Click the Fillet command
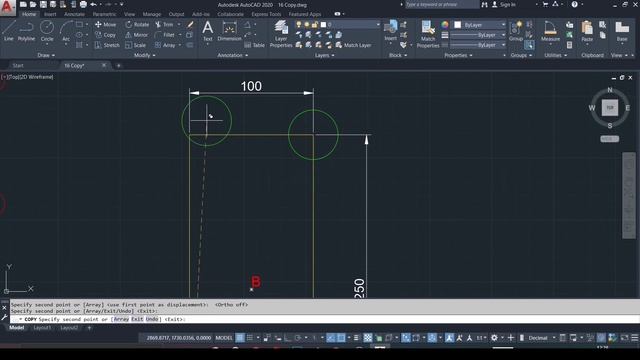The image size is (640, 360). (x=165, y=35)
